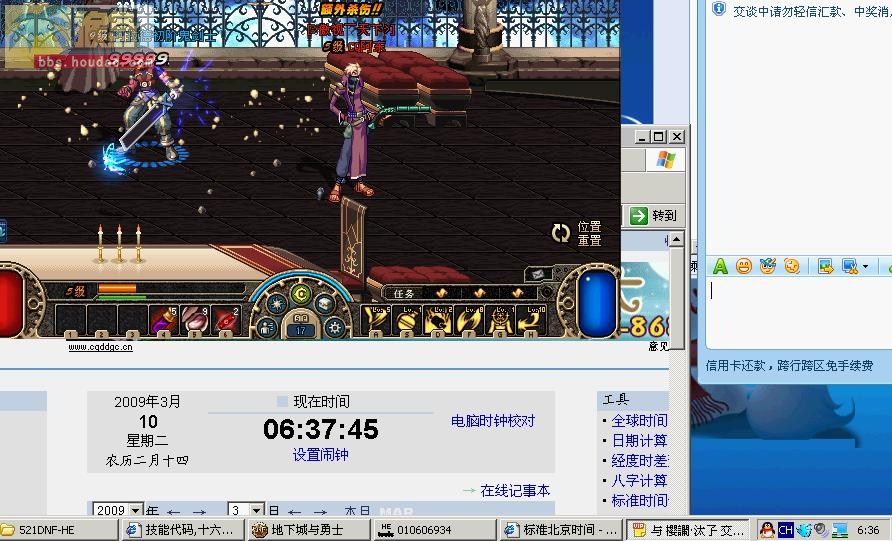Click the blue shield security notice icon
Image resolution: width=892 pixels, height=541 pixels.
[719, 9]
